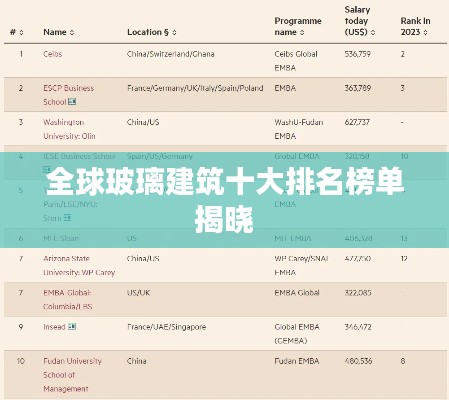Select position number 2 in ESCP row
Screen dimensions: 449x400
tap(21, 88)
